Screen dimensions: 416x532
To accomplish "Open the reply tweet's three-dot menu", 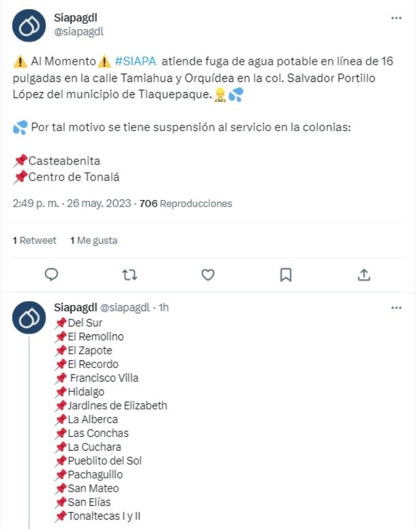I will (x=396, y=308).
